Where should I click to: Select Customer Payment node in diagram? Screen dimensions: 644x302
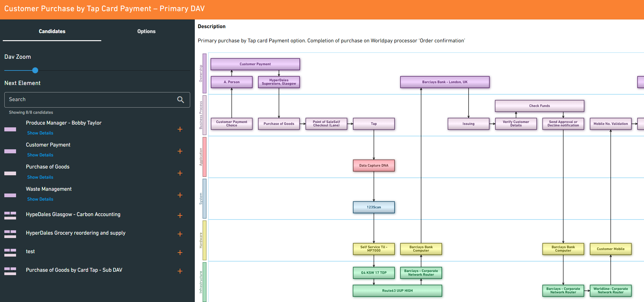coord(255,64)
